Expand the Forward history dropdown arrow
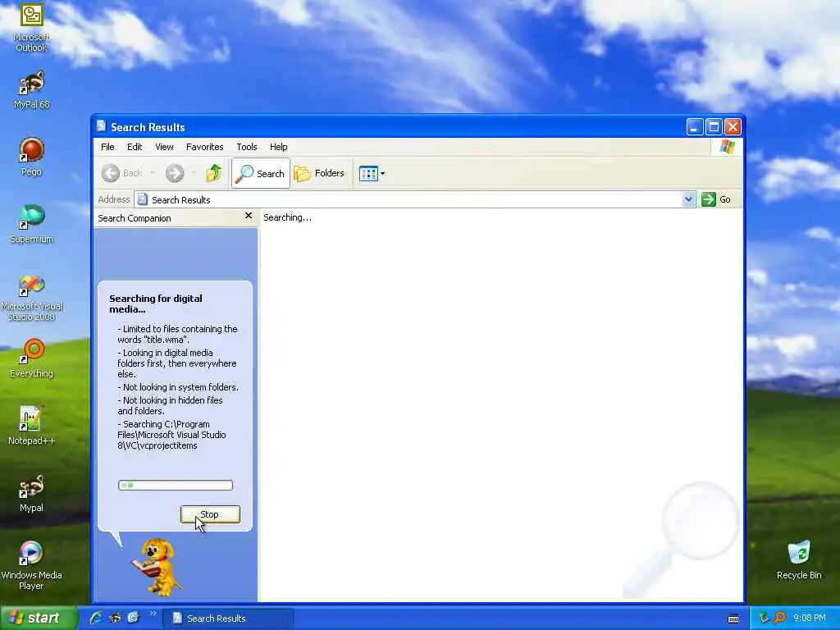The height and width of the screenshot is (630, 840). 194,173
